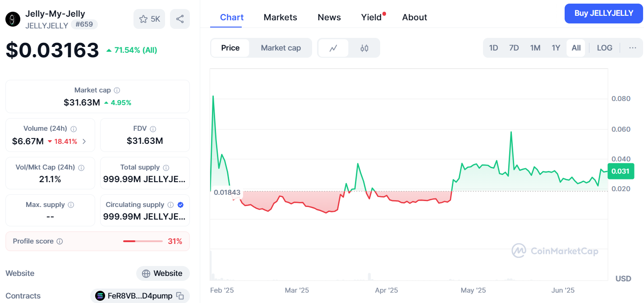Open the Yield tab
Viewport: 644px width, 303px height.
[x=372, y=18]
